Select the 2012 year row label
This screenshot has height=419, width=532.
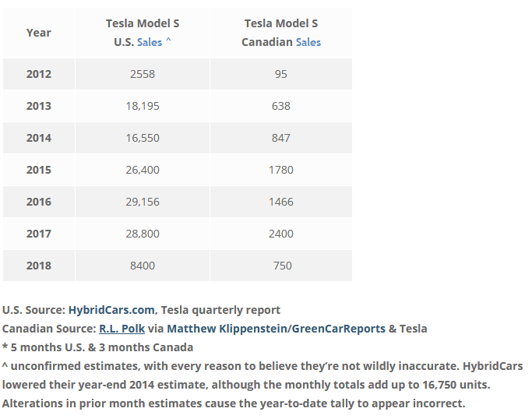pos(39,74)
